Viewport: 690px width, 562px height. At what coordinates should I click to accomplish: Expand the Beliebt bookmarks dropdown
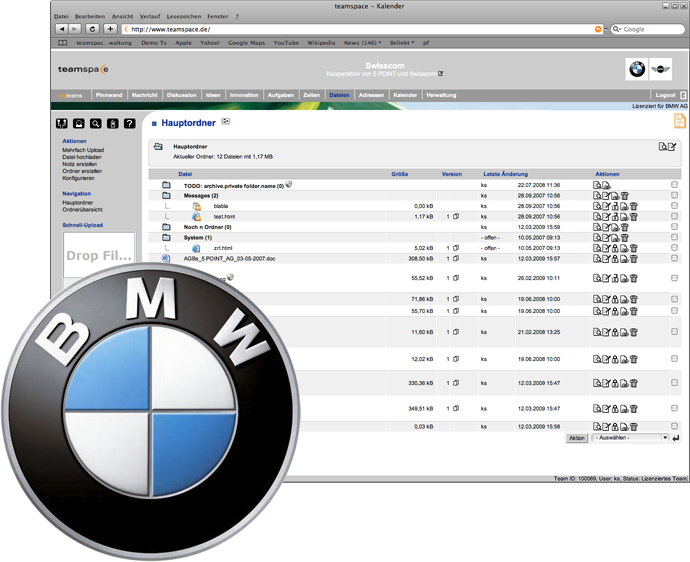[x=402, y=43]
